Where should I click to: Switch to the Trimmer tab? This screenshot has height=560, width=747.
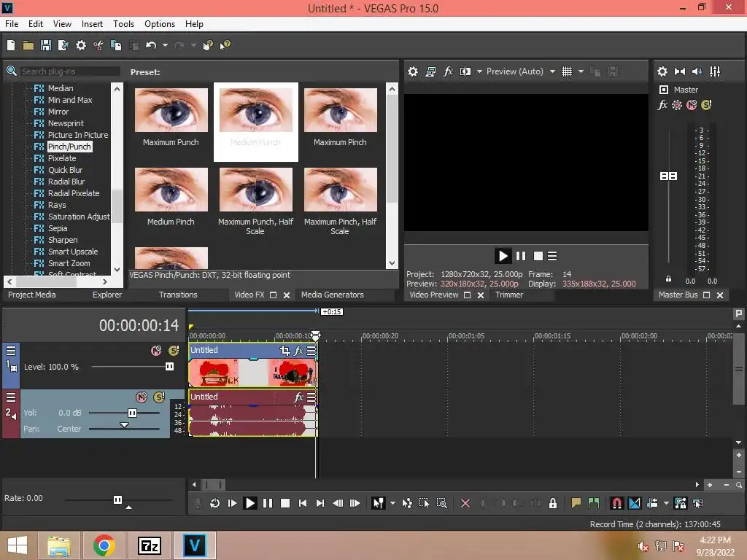(509, 295)
